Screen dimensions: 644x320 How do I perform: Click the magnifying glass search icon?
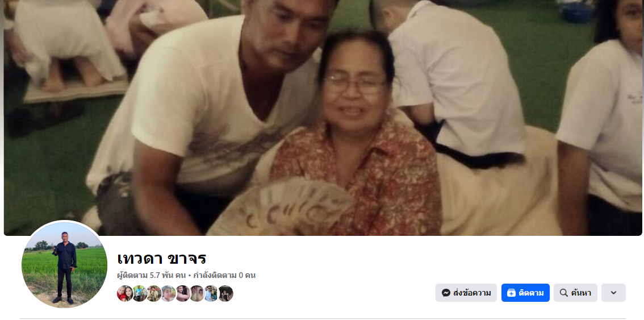click(x=564, y=293)
